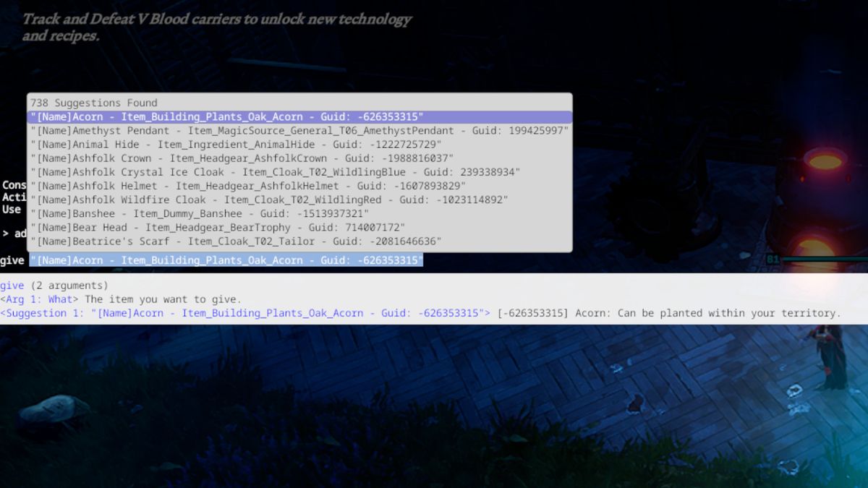Click the give command input field
Viewport: 868px width, 488px height.
coord(226,260)
